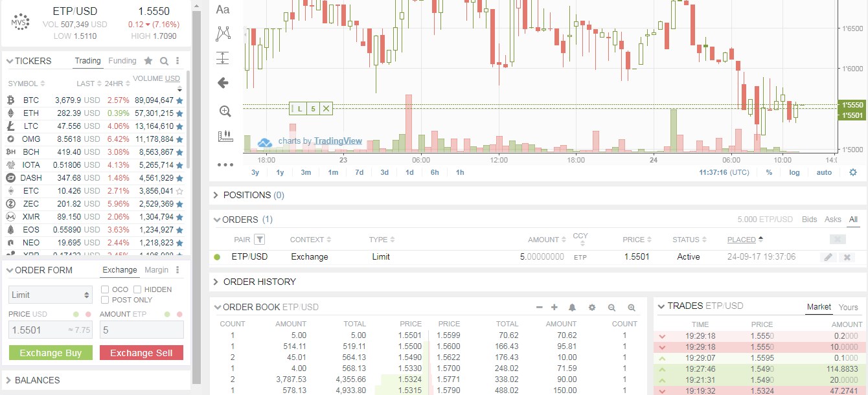Switch to the Funding tab in Tickers
This screenshot has width=868, height=395.
click(x=122, y=60)
